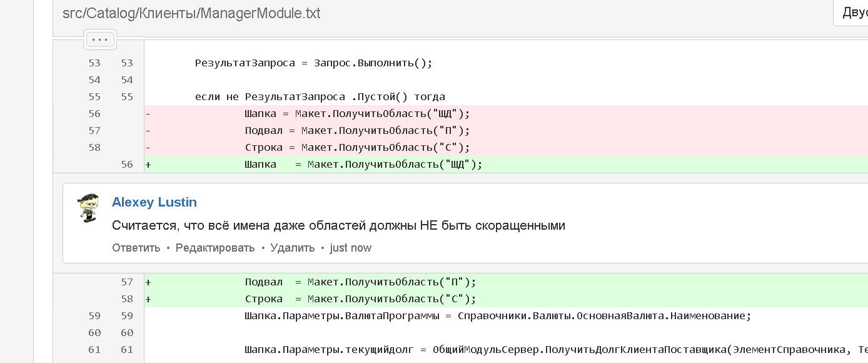Click Alexey Lustin's avatar
The height and width of the screenshot is (363, 868).
(x=89, y=203)
